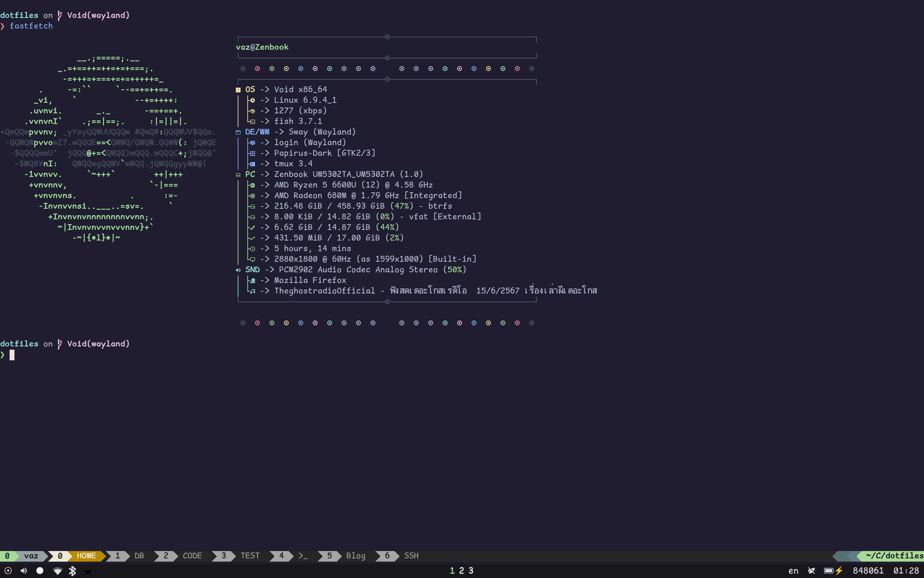Screen dimensions: 924x578
Task: Click the GPU icon beside AMD Radeon 680M
Action: [x=252, y=196]
